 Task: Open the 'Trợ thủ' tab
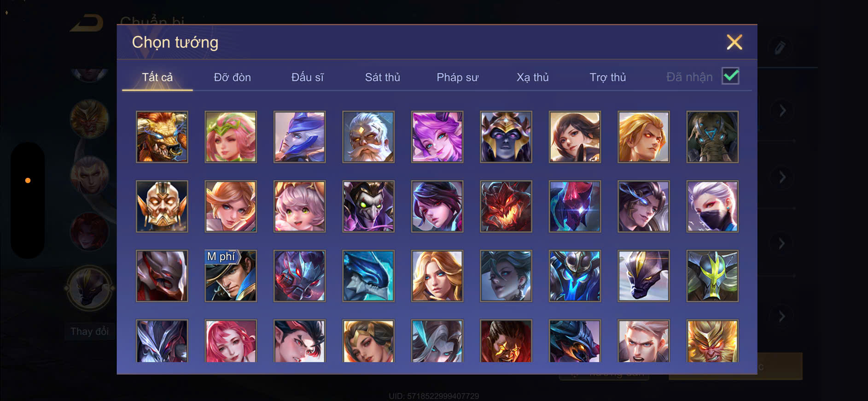coord(607,77)
